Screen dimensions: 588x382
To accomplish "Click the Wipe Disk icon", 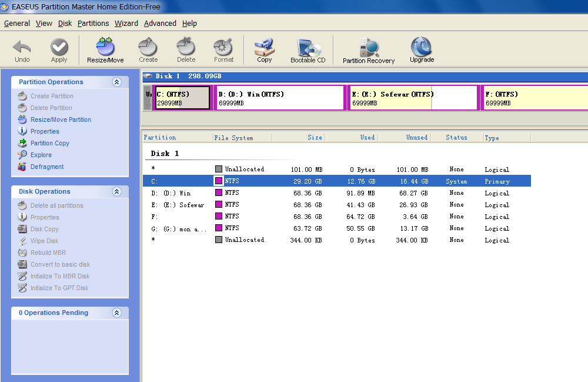I will (x=22, y=241).
